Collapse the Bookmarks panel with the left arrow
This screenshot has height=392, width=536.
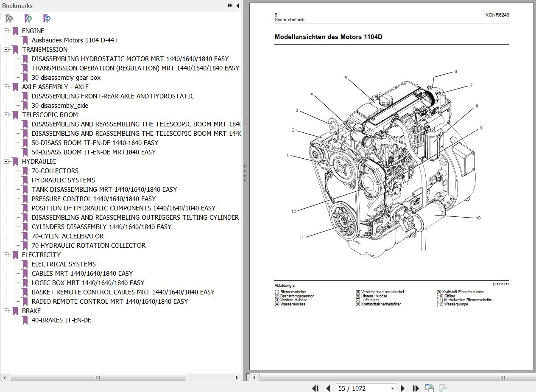click(237, 6)
